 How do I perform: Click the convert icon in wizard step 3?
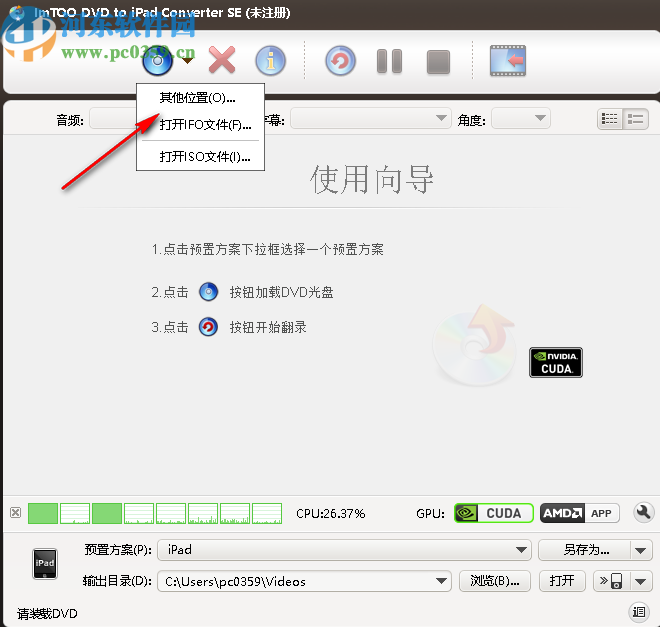(x=208, y=327)
